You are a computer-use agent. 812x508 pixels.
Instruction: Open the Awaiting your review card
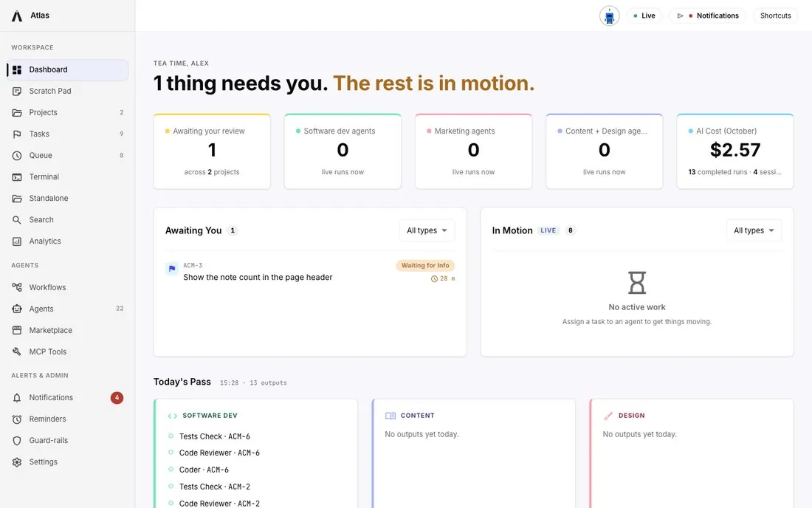click(x=212, y=151)
